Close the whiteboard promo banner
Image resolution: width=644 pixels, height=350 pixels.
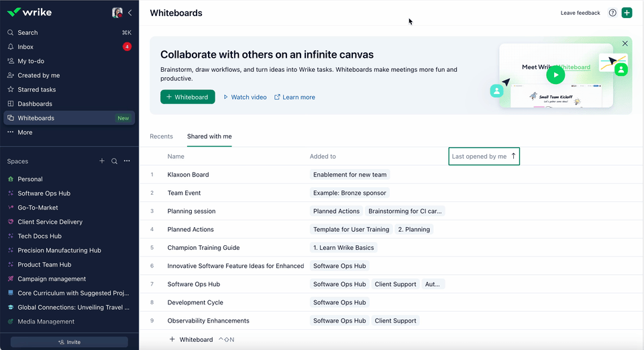[625, 44]
